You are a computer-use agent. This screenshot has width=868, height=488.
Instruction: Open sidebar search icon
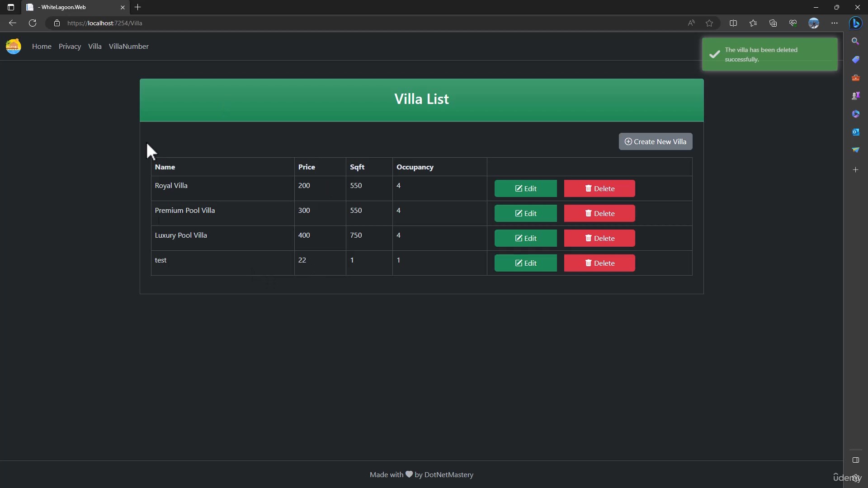855,41
